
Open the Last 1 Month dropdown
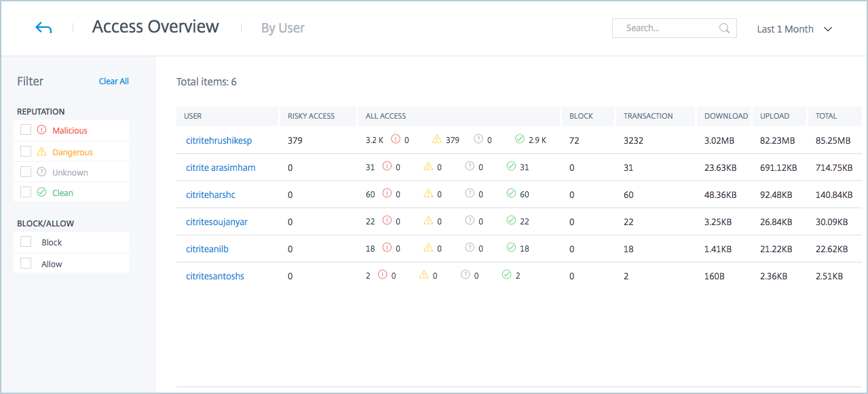click(794, 29)
